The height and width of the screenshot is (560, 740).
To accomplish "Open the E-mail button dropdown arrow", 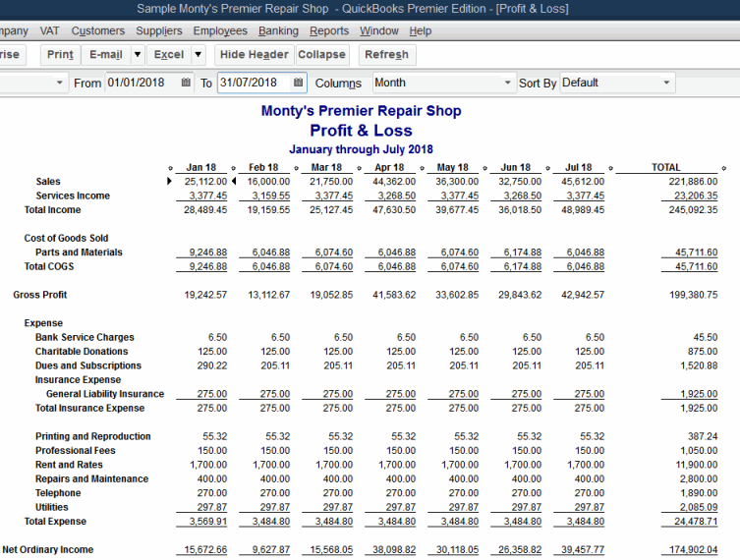I will tap(138, 55).
